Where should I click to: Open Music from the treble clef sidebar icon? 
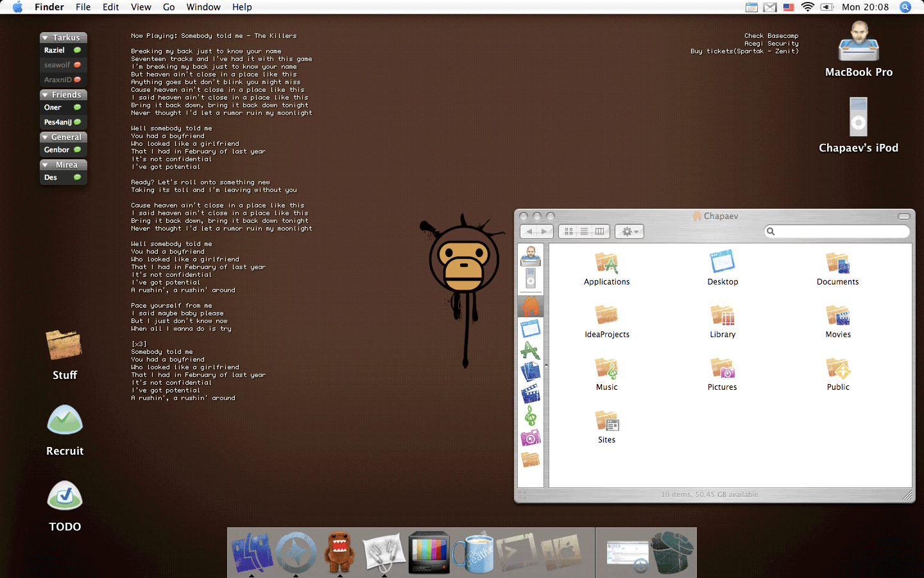[x=531, y=416]
